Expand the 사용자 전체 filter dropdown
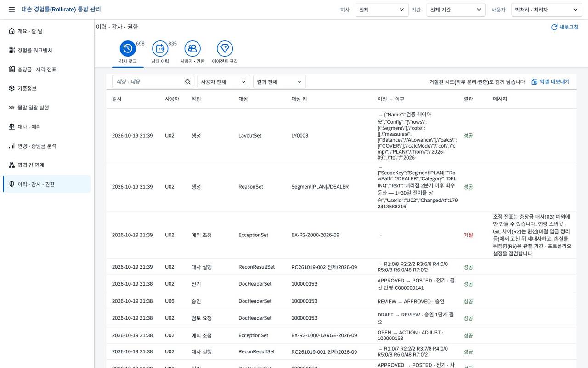This screenshot has width=588, height=368. [224, 82]
